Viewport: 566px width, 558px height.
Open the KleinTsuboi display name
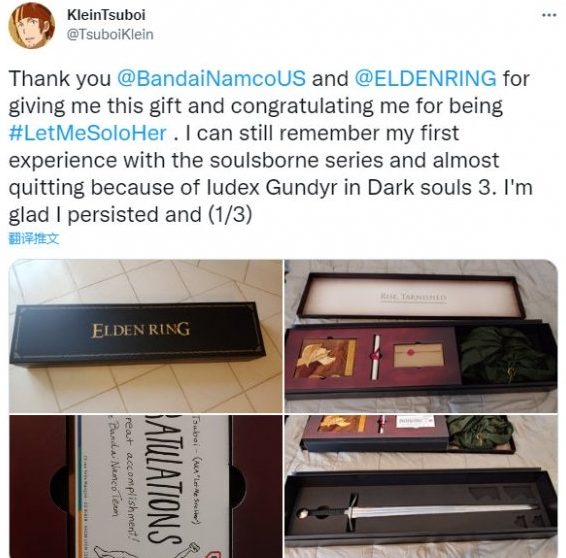click(x=106, y=15)
